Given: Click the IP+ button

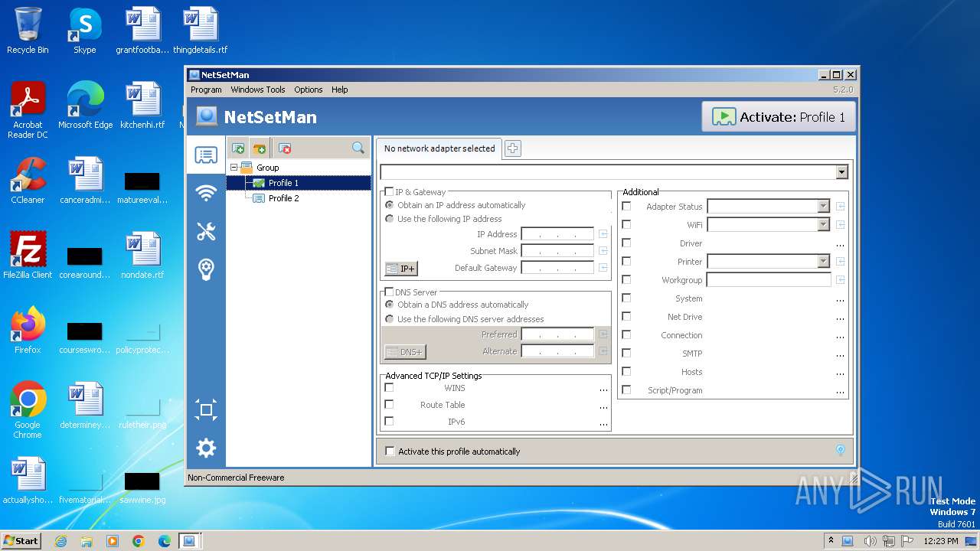Looking at the screenshot, I should coord(401,269).
